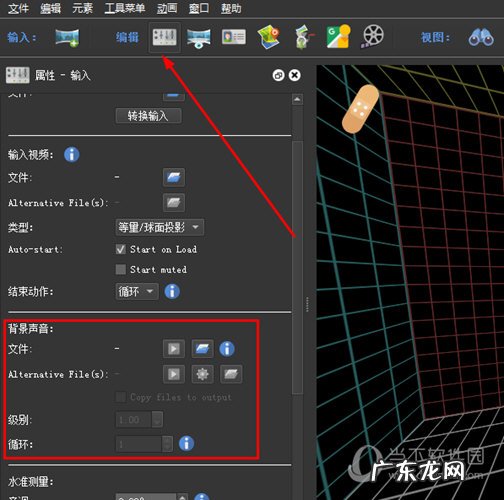Adjust the 循环 stepper arrows
This screenshot has width=504, height=500.
coord(168,444)
